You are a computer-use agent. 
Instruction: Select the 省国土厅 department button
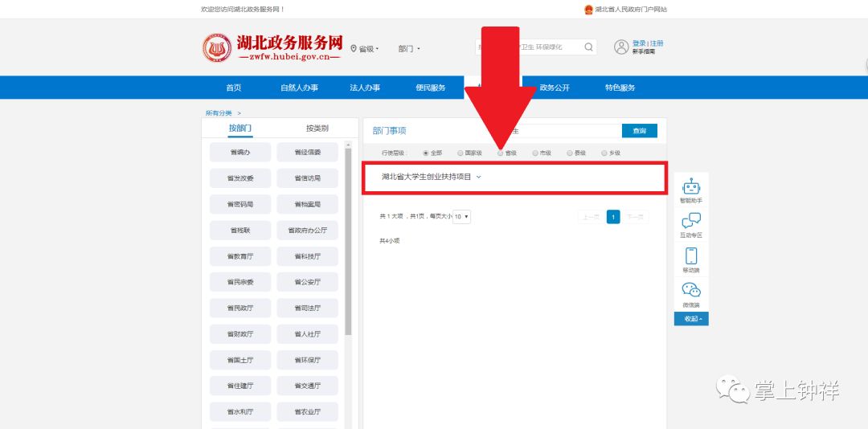[x=240, y=360]
